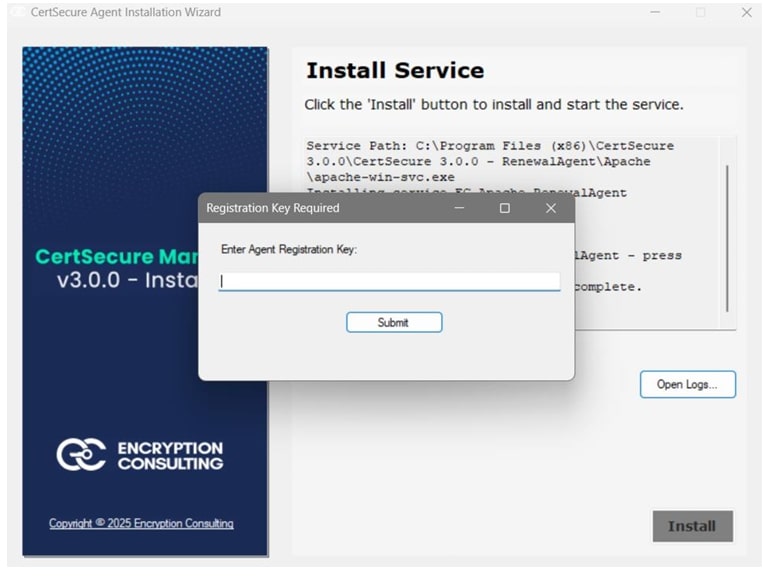This screenshot has height=583, width=776.
Task: Click the Encryption Consulting logo
Action: click(x=140, y=454)
